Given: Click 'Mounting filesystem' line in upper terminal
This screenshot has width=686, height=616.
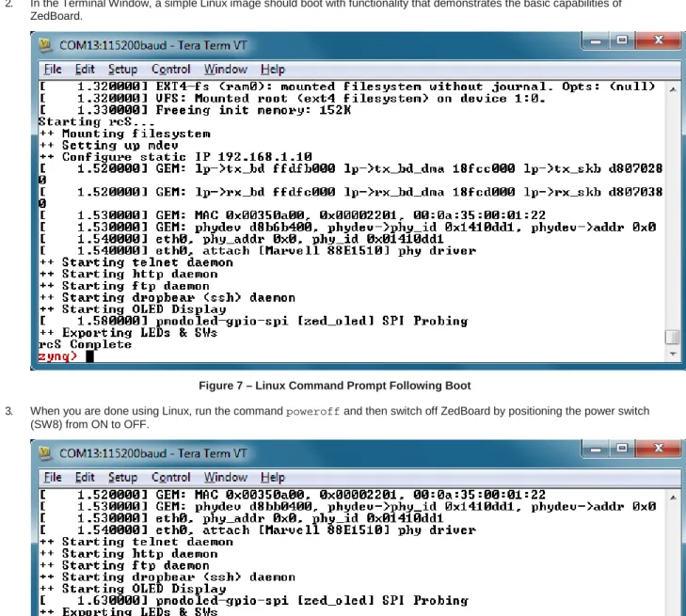Looking at the screenshot, I should (x=125, y=134).
